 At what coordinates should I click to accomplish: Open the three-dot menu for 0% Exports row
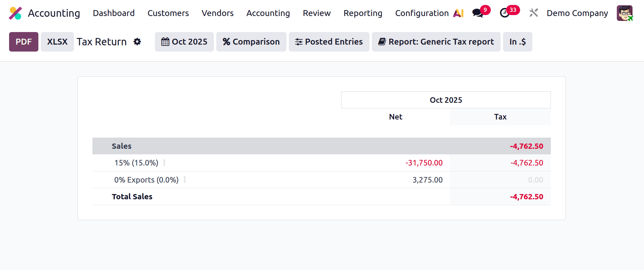pos(185,180)
